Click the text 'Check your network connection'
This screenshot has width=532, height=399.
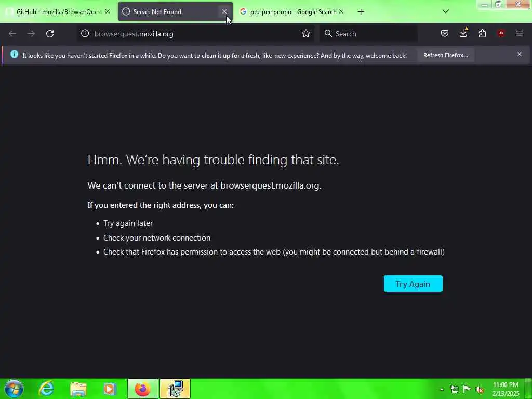(157, 238)
